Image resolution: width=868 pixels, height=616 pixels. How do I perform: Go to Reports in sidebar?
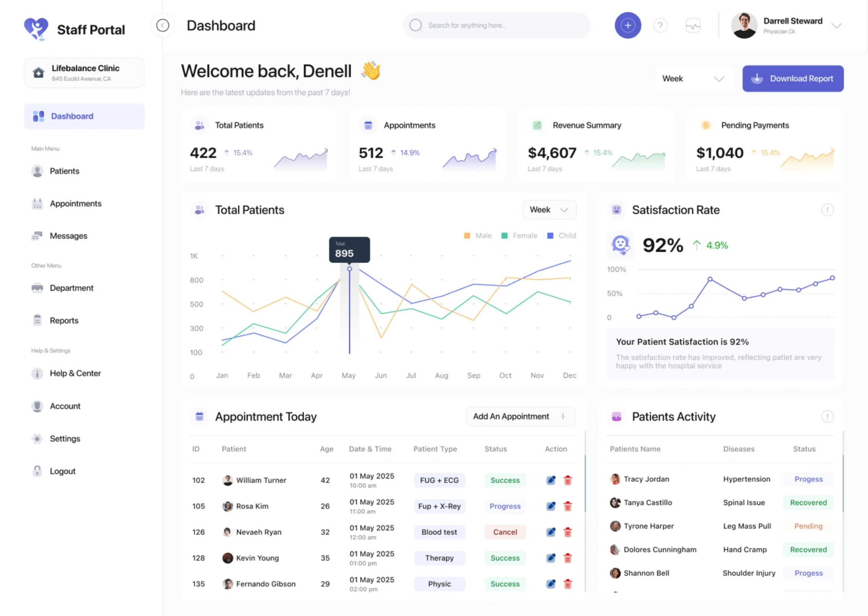coord(64,320)
